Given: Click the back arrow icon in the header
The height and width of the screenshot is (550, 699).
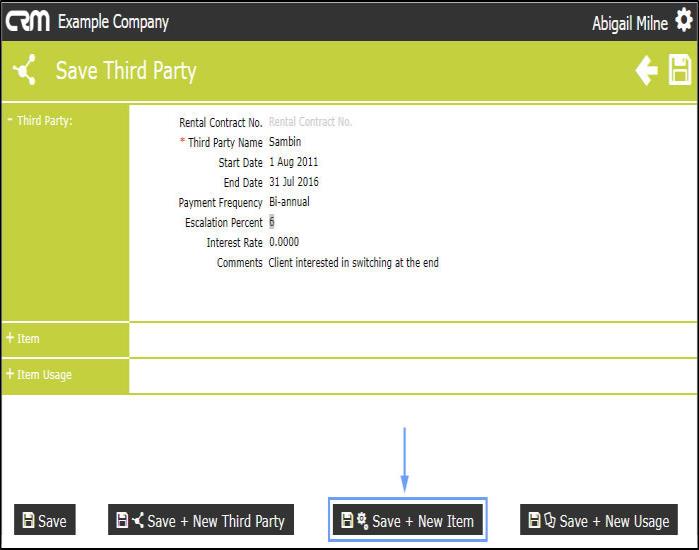Looking at the screenshot, I should 646,70.
